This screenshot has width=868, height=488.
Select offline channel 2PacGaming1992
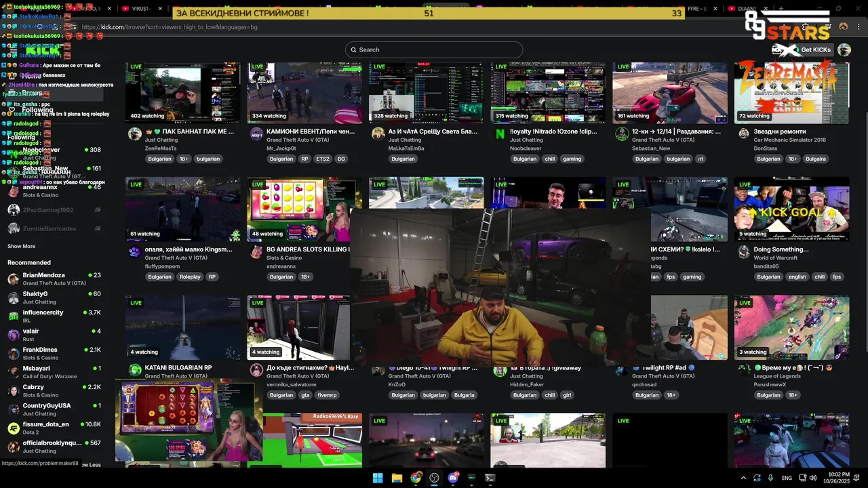point(54,210)
